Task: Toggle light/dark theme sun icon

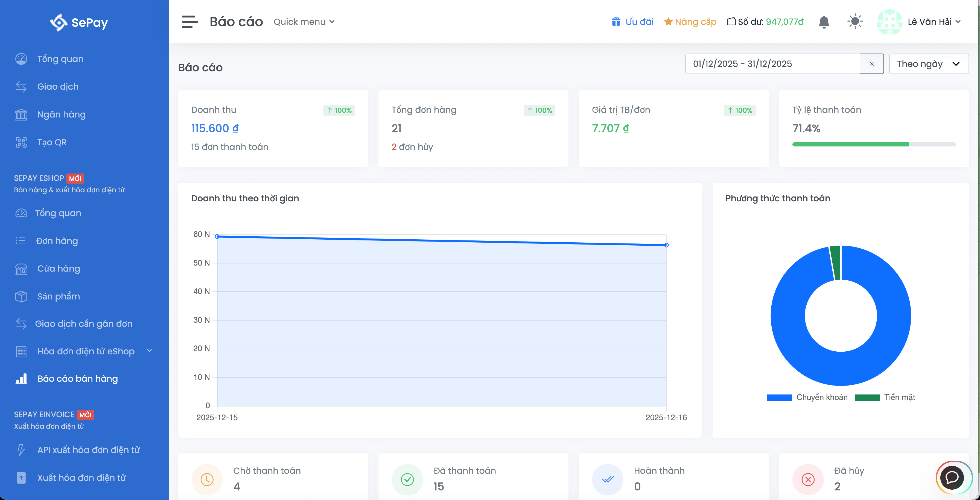Action: [x=855, y=22]
